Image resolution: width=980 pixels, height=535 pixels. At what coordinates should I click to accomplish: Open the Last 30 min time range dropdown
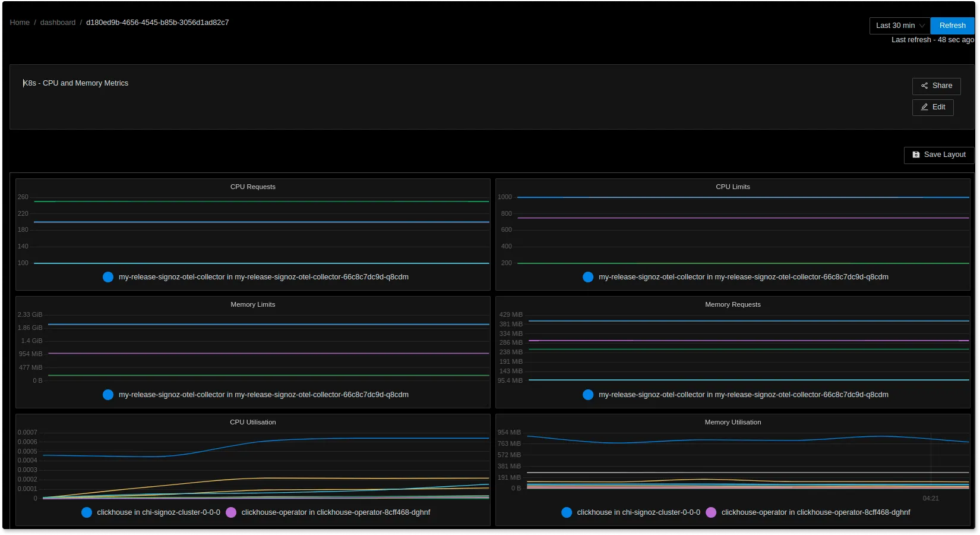tap(900, 26)
